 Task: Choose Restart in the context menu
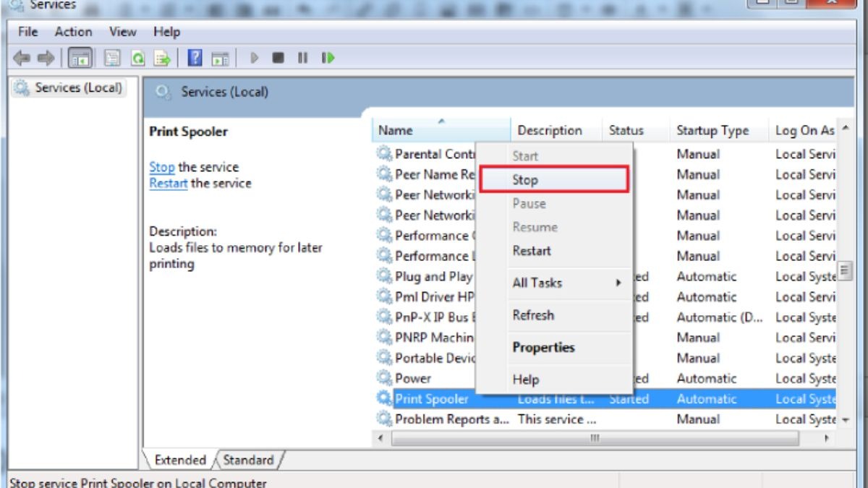click(x=555, y=251)
